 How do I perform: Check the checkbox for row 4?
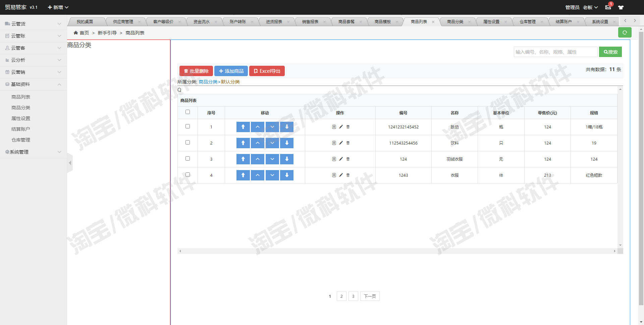[187, 175]
